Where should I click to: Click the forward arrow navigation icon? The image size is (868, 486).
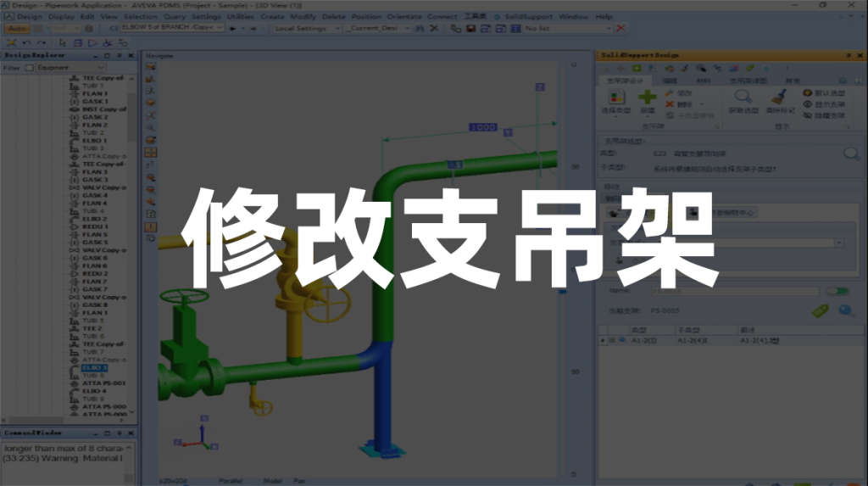[x=253, y=28]
